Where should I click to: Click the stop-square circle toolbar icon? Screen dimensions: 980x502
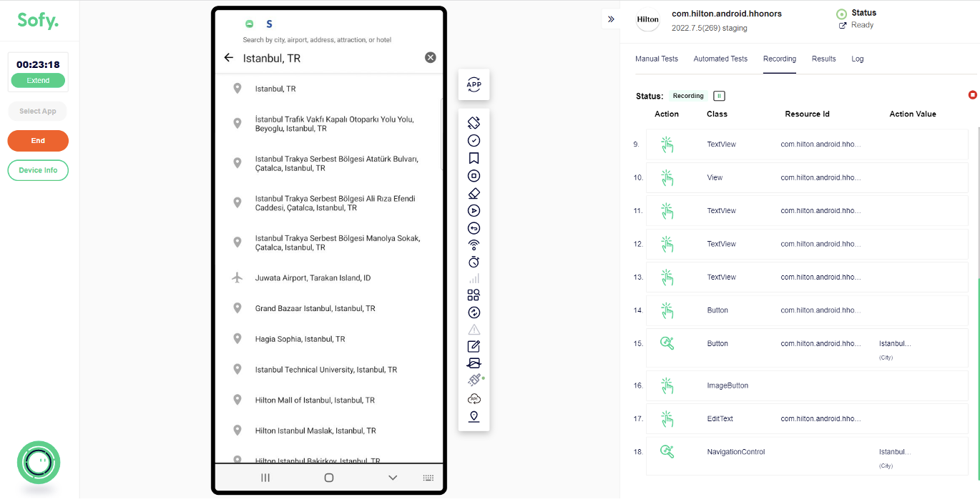pyautogui.click(x=474, y=176)
